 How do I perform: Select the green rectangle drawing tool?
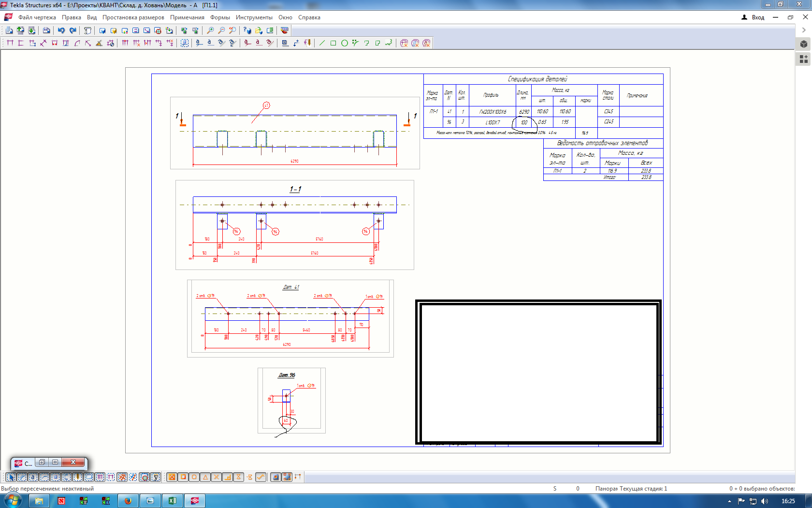333,43
